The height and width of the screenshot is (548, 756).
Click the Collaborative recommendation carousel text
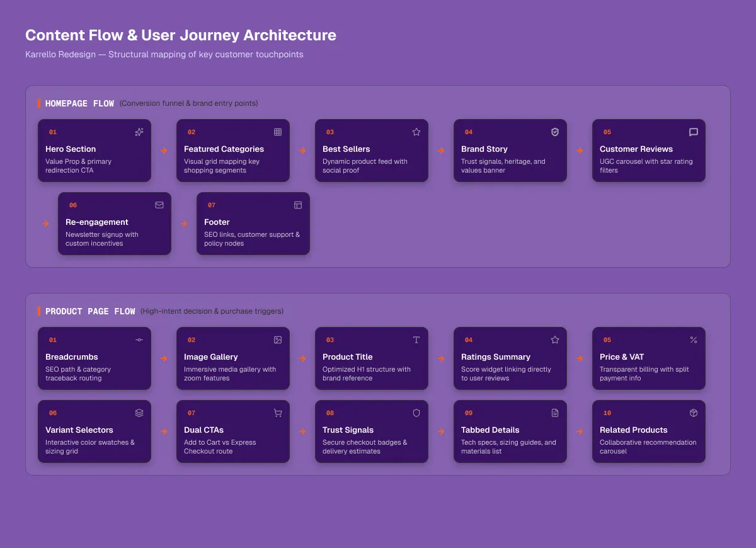(x=648, y=447)
